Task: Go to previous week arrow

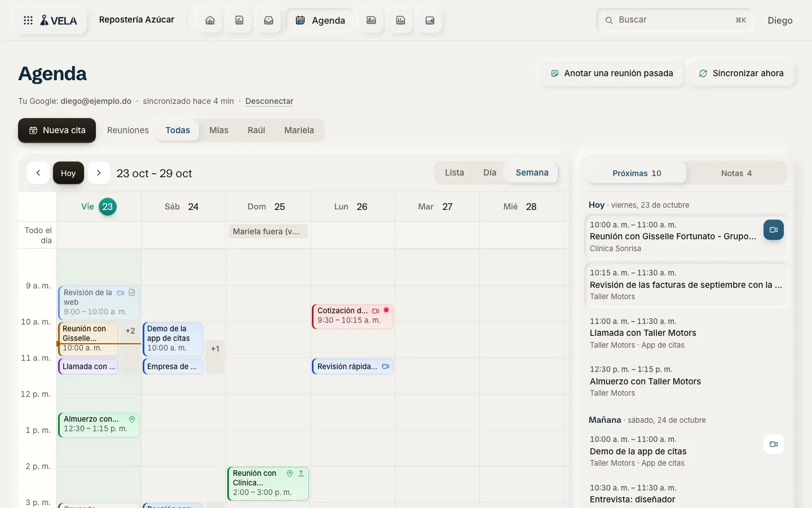Action: tap(38, 173)
